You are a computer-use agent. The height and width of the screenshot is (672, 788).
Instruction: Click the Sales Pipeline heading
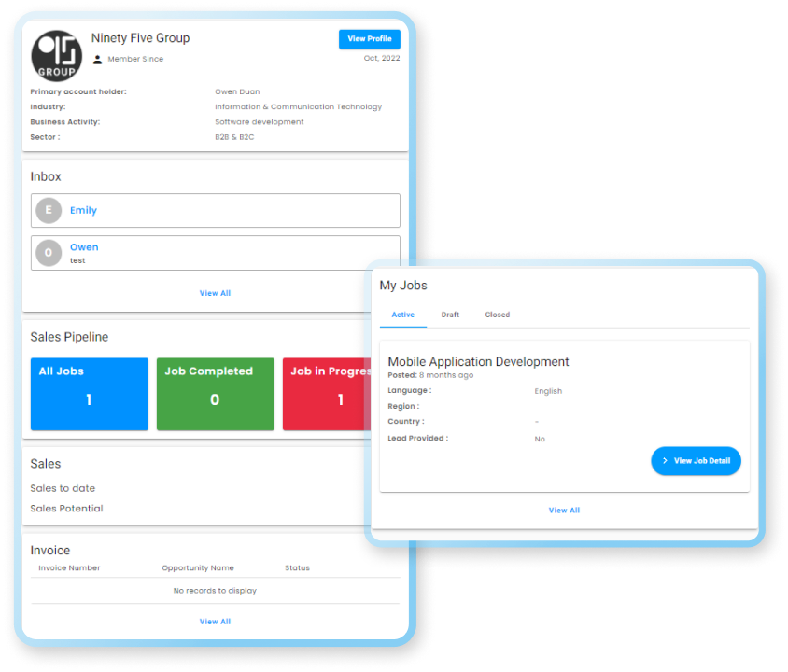click(69, 337)
